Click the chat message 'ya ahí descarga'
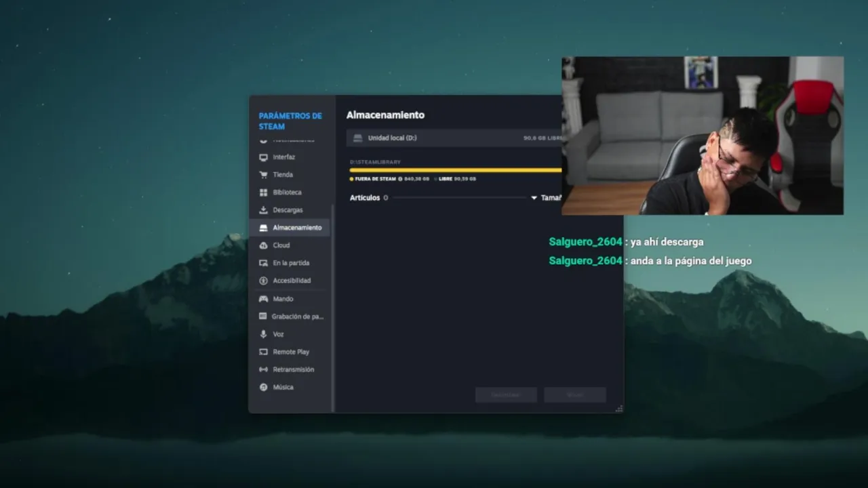Screen dimensions: 868x488 (x=667, y=242)
